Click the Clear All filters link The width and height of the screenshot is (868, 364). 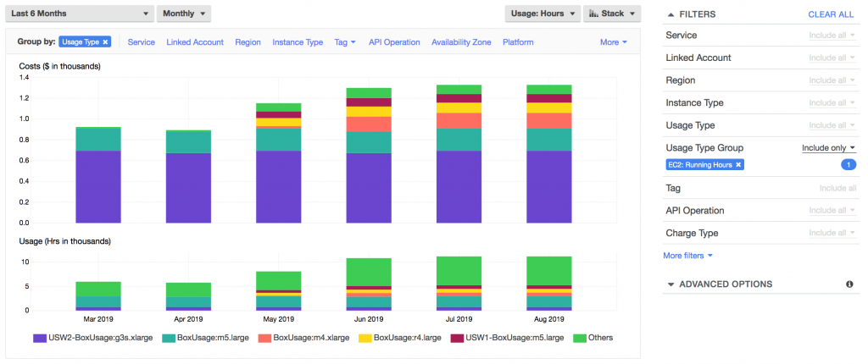pos(831,14)
